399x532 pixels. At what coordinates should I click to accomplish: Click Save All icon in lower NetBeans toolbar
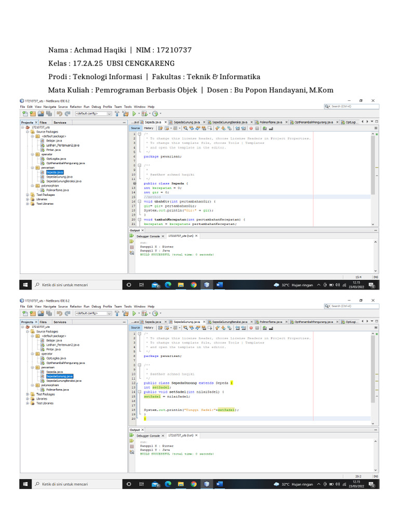48,314
